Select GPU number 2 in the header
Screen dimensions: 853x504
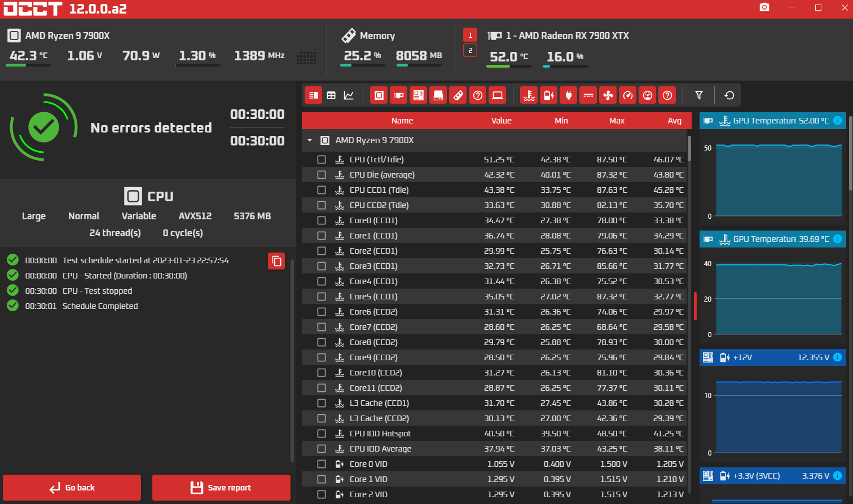click(470, 50)
